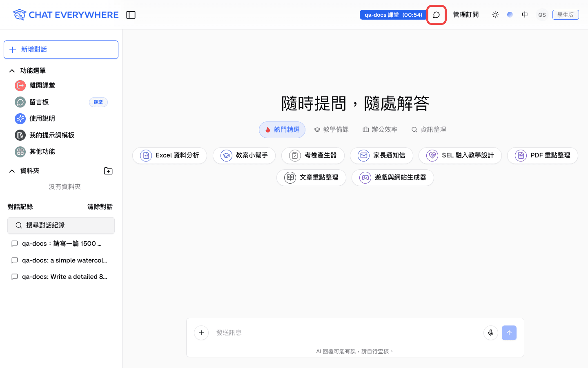The height and width of the screenshot is (368, 588).
Task: Choose Excel 資料分析 prompt chip
Action: [x=169, y=155]
